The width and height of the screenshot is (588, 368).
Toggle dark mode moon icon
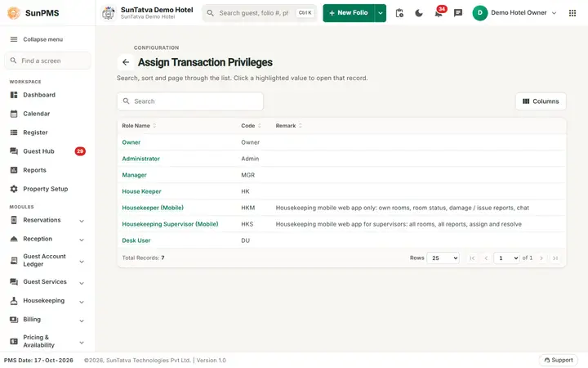419,13
